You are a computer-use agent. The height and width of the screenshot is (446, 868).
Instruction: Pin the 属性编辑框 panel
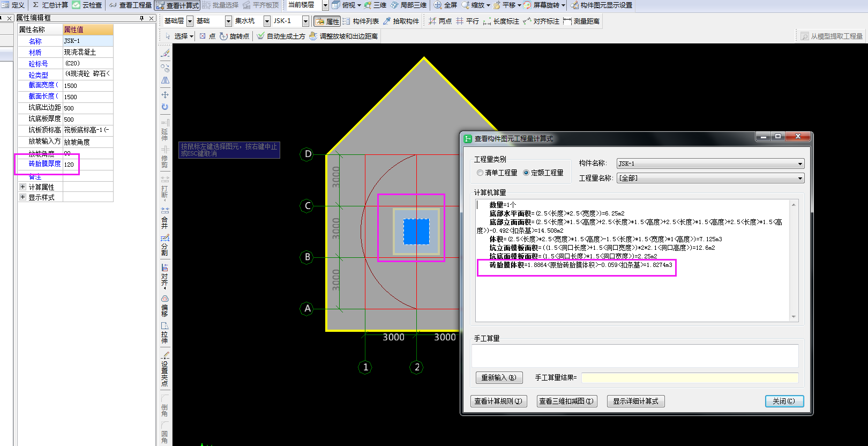tap(141, 18)
